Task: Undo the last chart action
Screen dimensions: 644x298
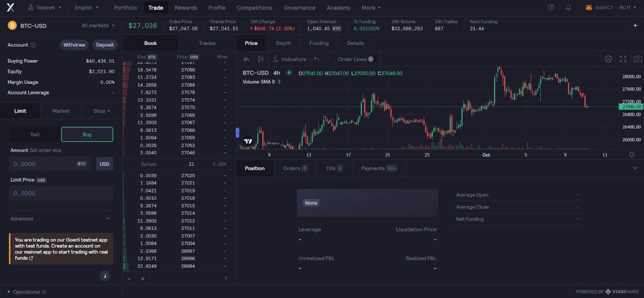Action: click(x=317, y=59)
